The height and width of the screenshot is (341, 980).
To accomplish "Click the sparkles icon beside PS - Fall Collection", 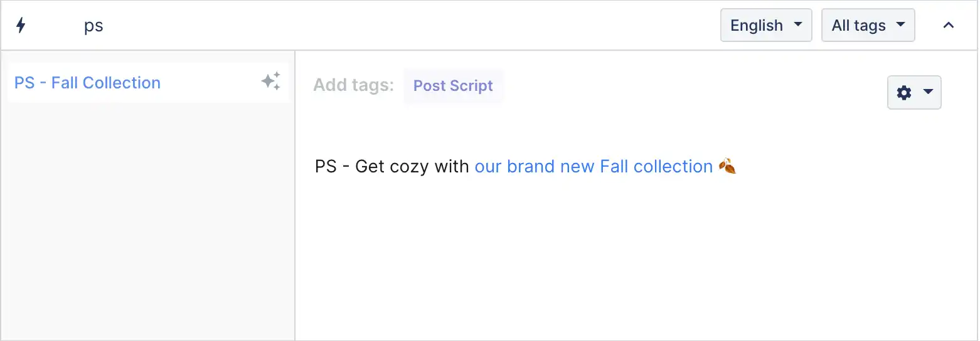I will 271,81.
